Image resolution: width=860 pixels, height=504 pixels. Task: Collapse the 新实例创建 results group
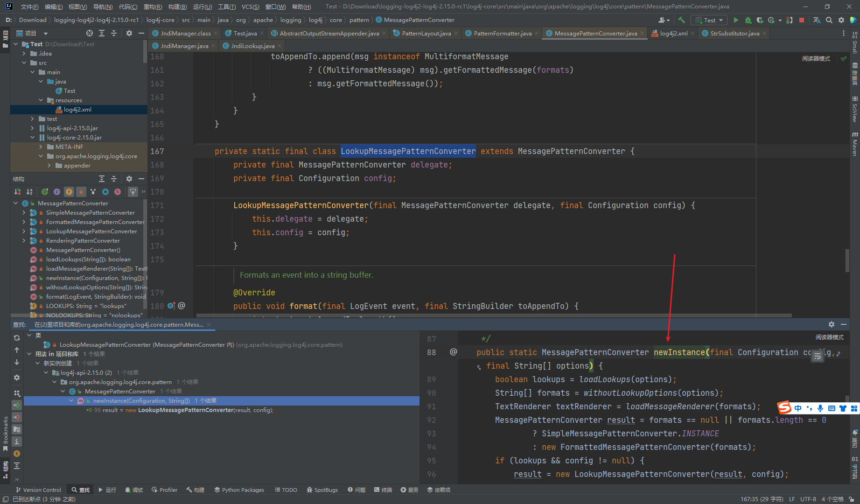38,363
